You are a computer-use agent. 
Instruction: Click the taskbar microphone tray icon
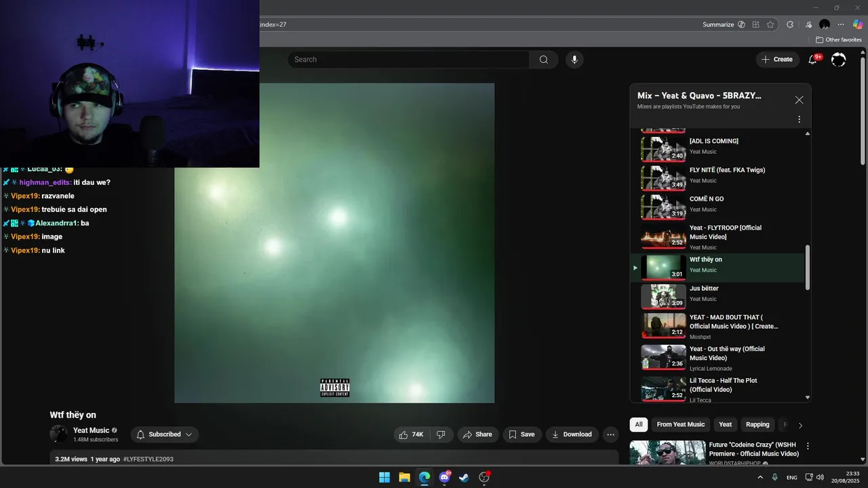pyautogui.click(x=774, y=477)
